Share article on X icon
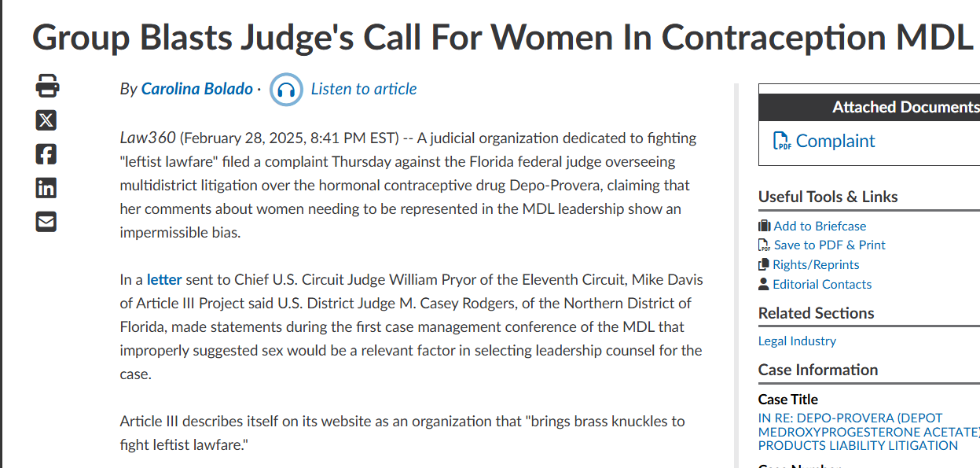Viewport: 980px width, 468px height. [x=46, y=120]
